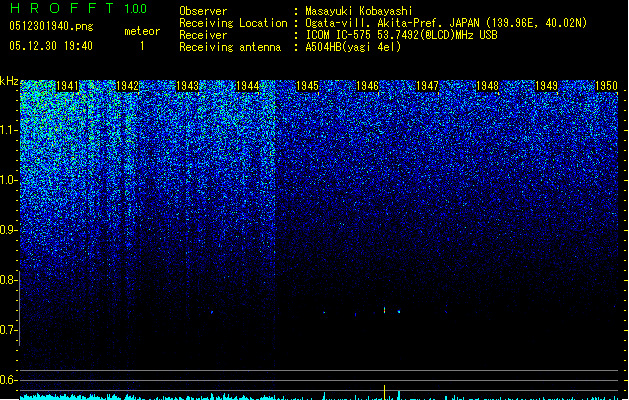The image size is (629, 400).
Task: Click the 1.0 kHz axis label
Action: click(9, 180)
